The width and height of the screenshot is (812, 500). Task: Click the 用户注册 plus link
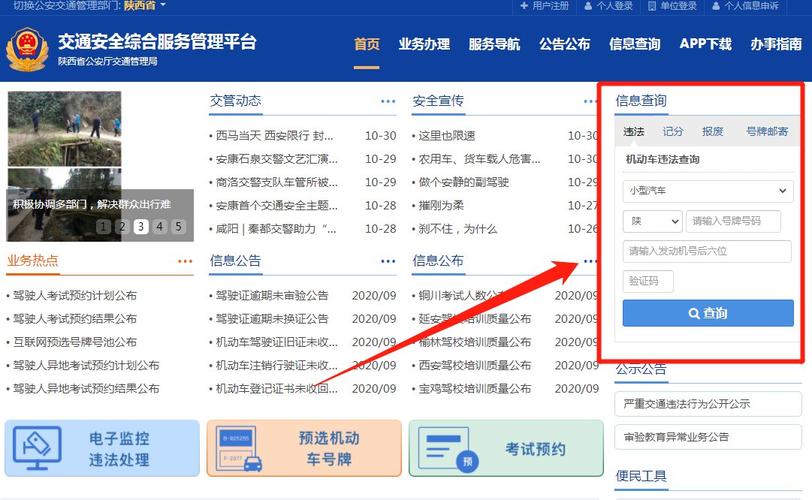pos(544,6)
